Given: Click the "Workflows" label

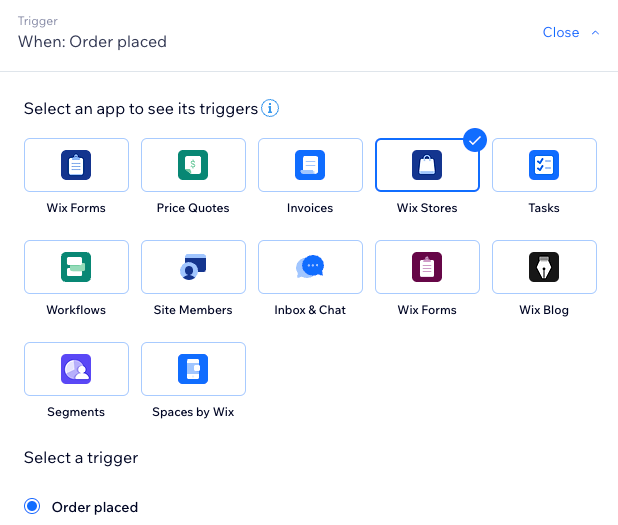Looking at the screenshot, I should [76, 310].
